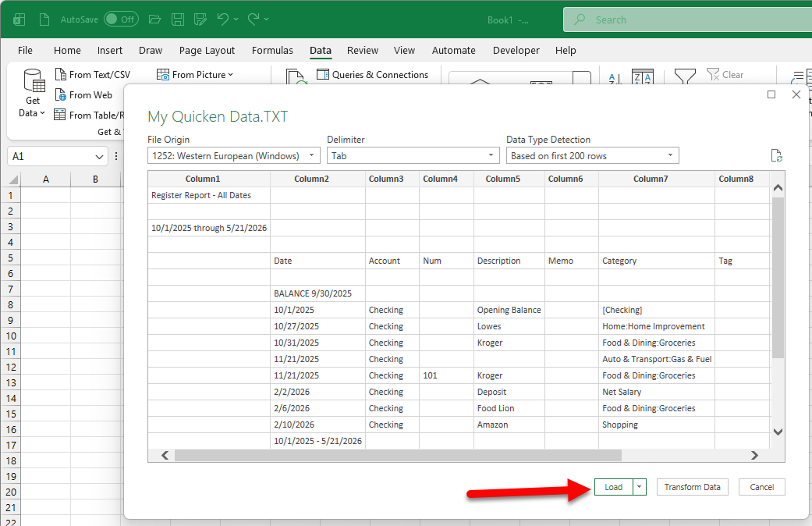Open the View tab
The image size is (812, 526).
point(405,50)
